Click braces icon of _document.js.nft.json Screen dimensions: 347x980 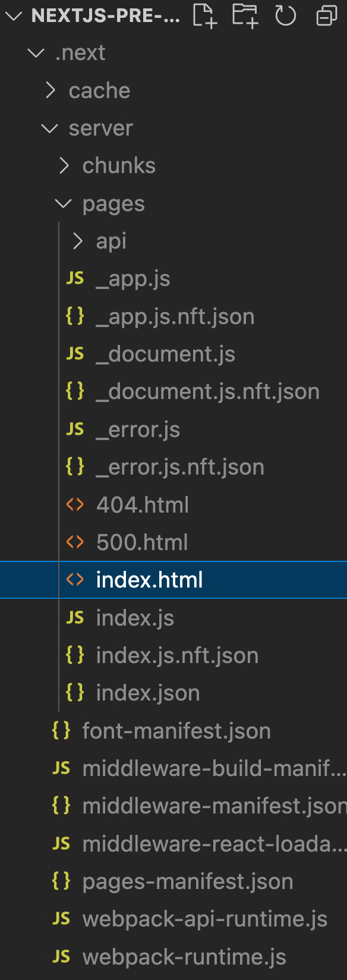(75, 391)
